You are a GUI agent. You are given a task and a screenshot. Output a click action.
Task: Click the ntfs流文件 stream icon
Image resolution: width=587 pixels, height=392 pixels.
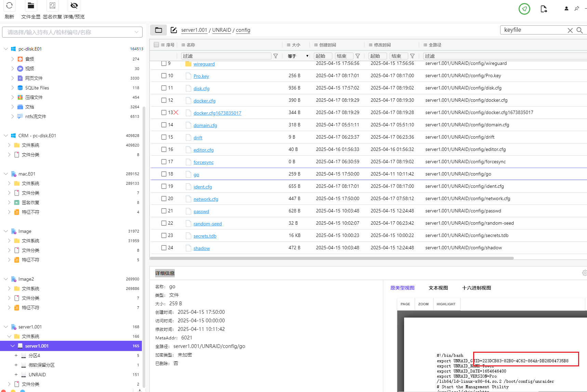tap(20, 116)
